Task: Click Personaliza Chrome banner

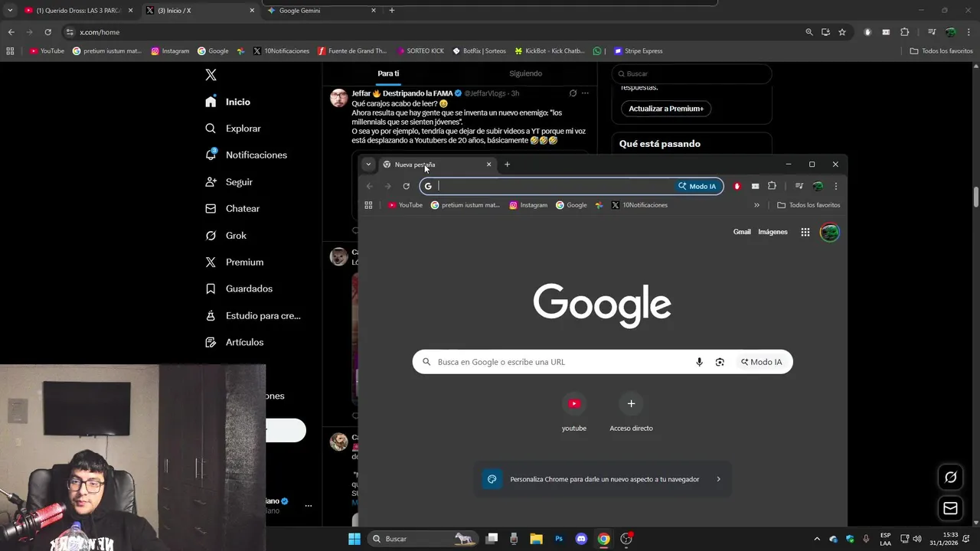Action: click(x=603, y=479)
